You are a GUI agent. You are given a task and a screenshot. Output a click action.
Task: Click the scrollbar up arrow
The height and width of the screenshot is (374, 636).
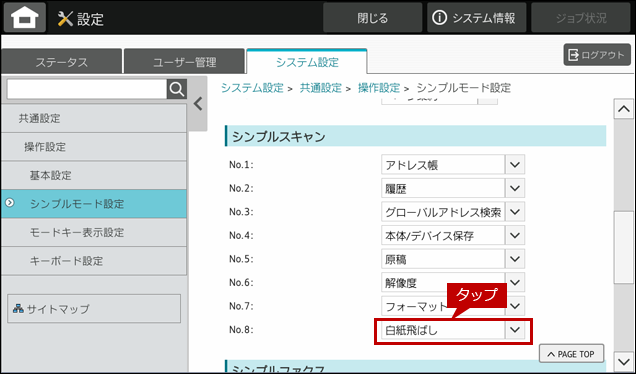623,109
